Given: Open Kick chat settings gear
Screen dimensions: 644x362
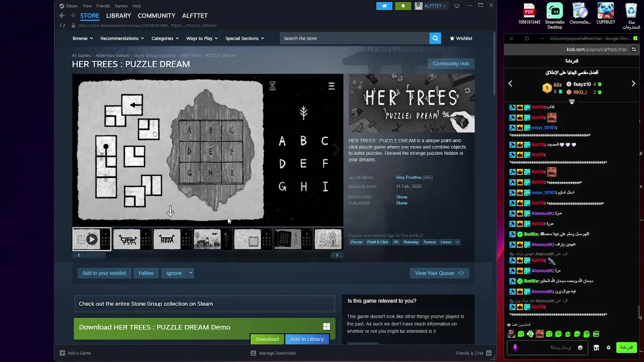Looking at the screenshot, I should coord(608,347).
